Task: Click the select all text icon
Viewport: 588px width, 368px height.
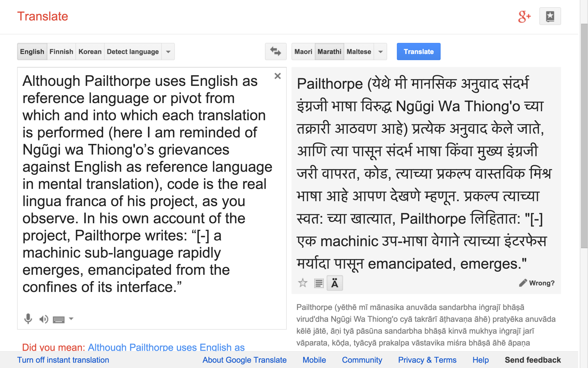Action: coord(319,283)
